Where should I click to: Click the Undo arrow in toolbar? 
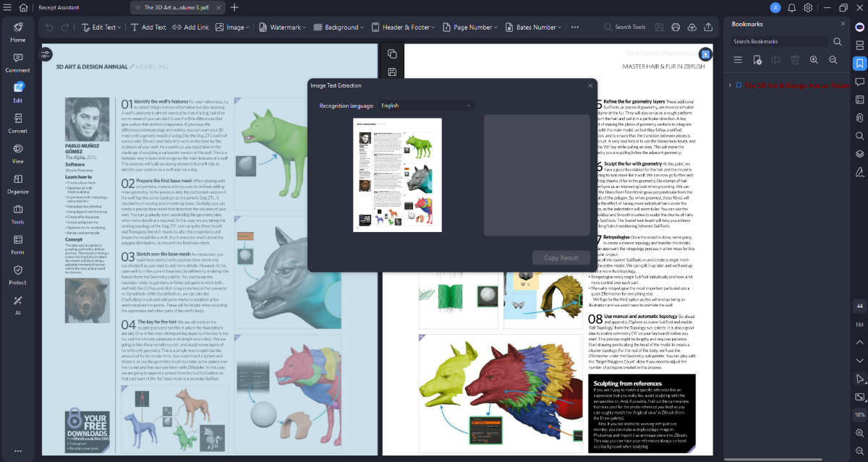[48, 27]
